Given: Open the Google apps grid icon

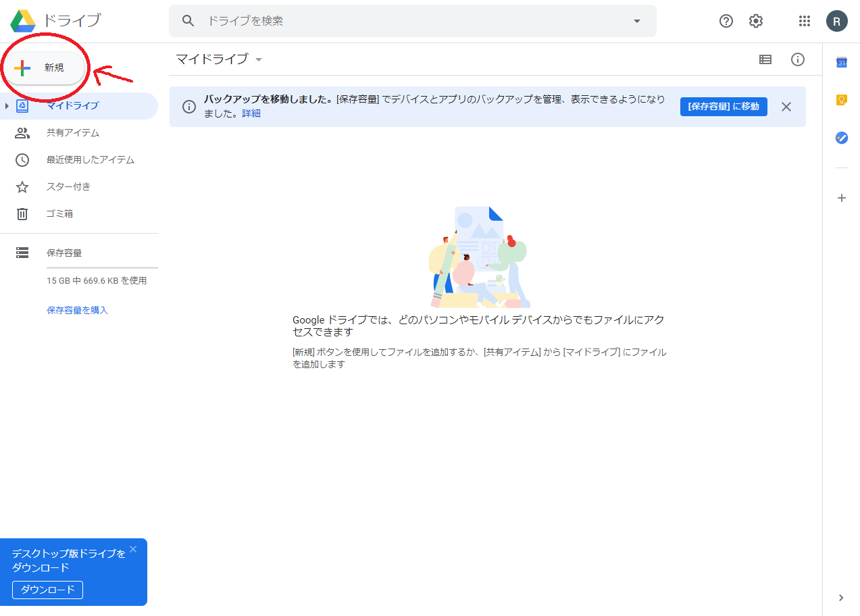Looking at the screenshot, I should 804,21.
